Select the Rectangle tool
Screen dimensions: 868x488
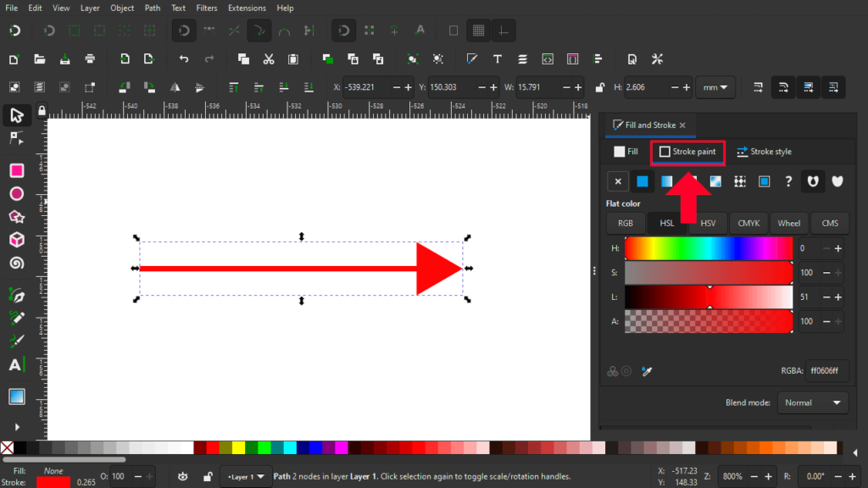17,170
